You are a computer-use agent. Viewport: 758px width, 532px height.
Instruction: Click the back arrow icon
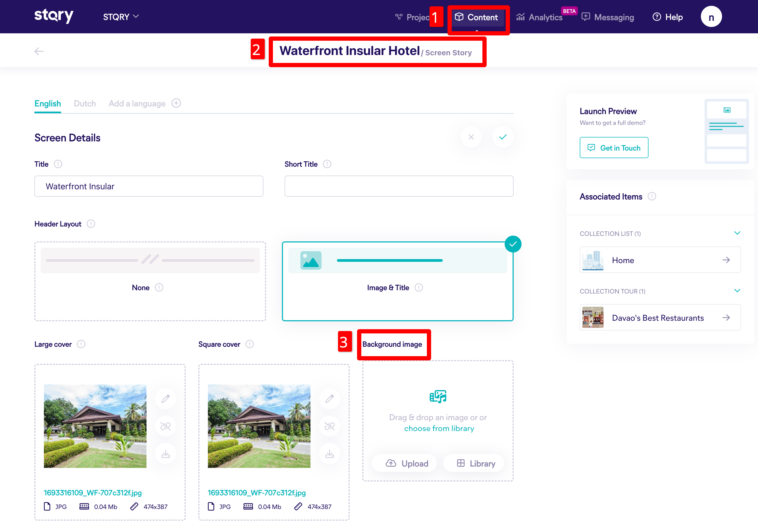click(x=39, y=51)
